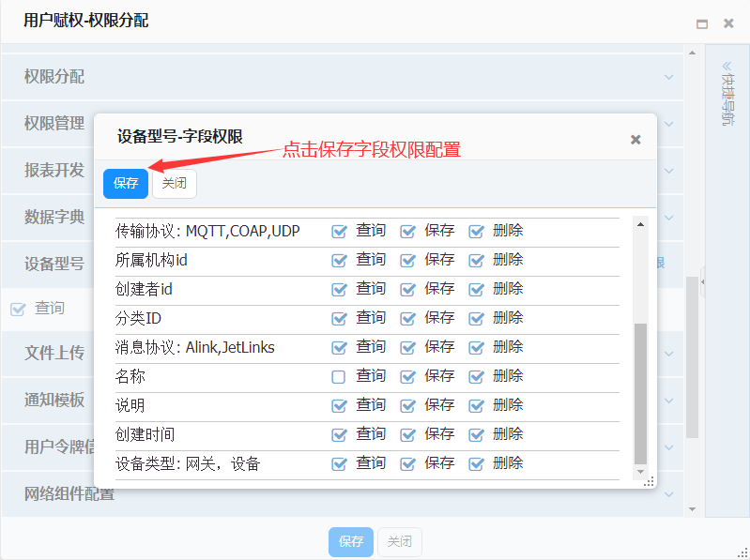
Task: Click the resize grip at dialog corner
Action: pos(648,481)
